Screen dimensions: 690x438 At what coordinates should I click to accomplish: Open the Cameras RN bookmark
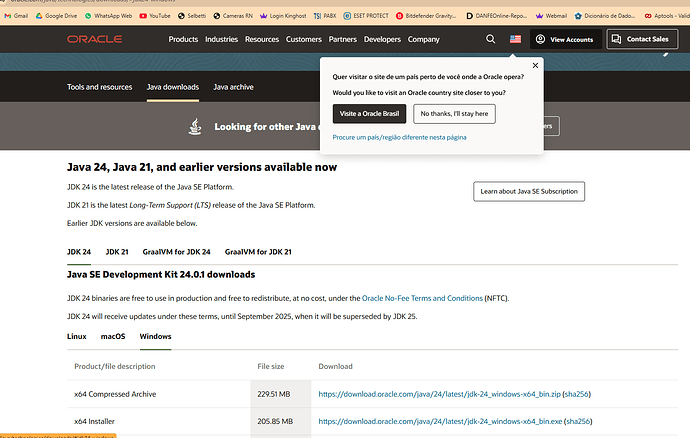233,16
